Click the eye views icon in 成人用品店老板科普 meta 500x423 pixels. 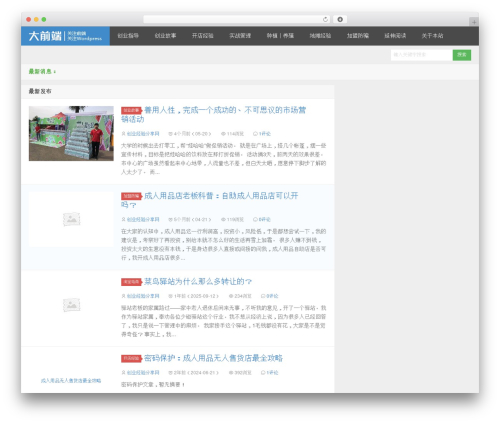223,219
